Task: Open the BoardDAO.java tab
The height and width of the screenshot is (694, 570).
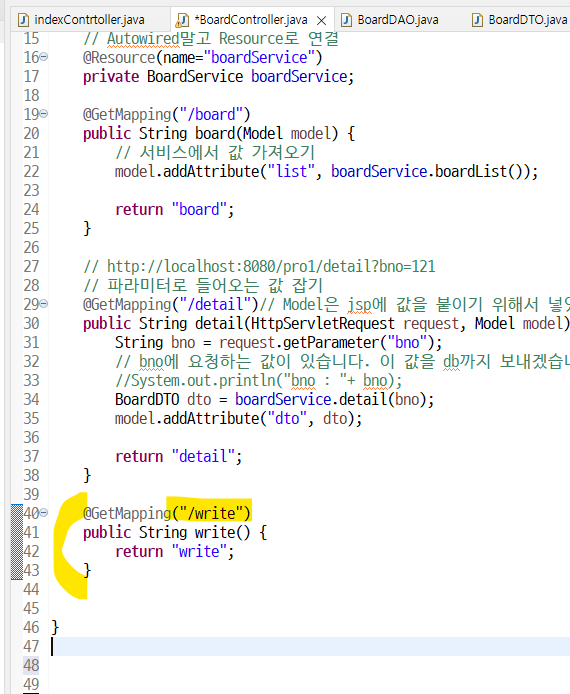Action: (x=398, y=20)
